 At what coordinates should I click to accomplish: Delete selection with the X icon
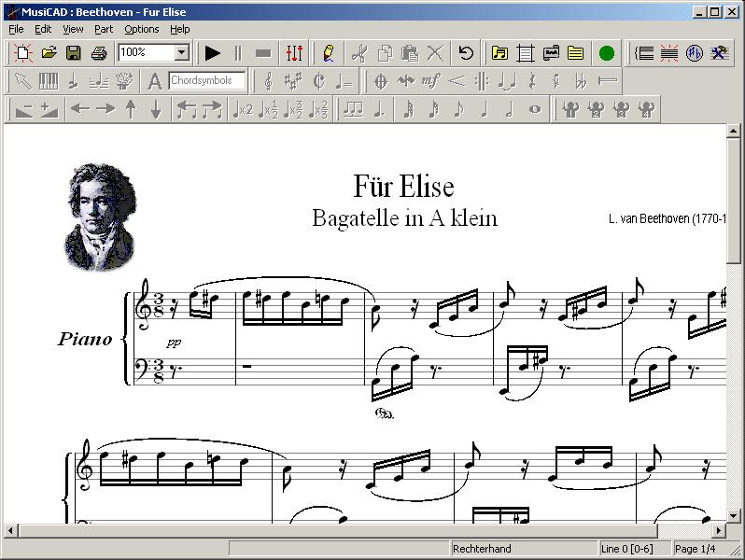click(x=435, y=52)
